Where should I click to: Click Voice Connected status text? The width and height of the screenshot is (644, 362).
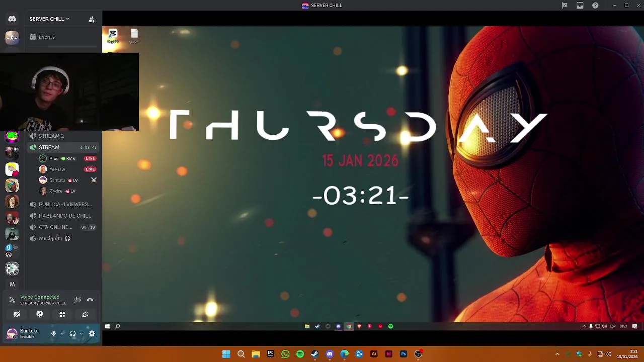[x=40, y=297]
